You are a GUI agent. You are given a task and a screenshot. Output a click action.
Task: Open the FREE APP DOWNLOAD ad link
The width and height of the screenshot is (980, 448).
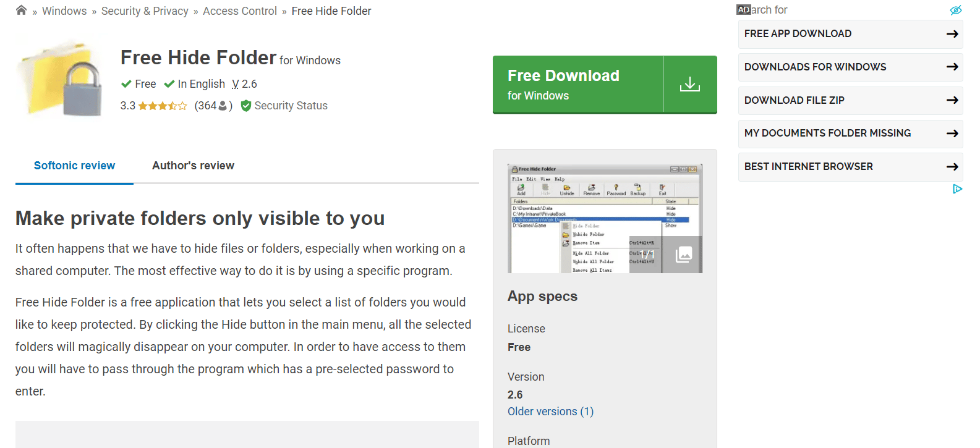coord(850,34)
